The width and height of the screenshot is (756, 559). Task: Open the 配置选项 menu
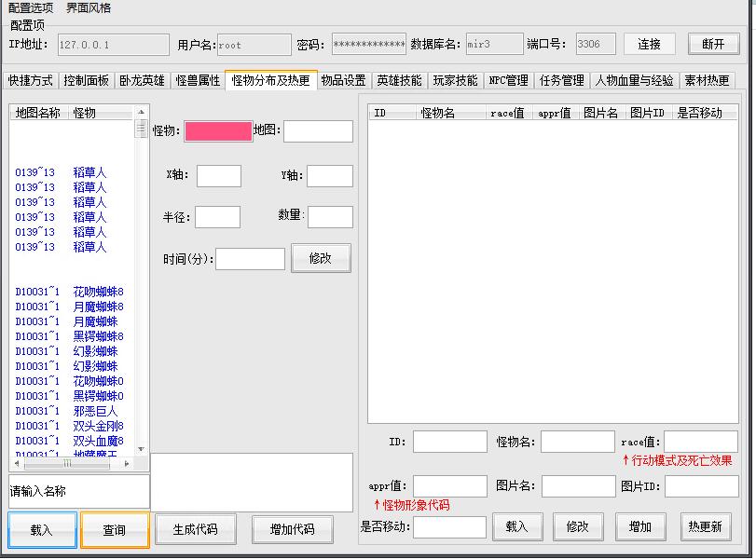(x=31, y=8)
